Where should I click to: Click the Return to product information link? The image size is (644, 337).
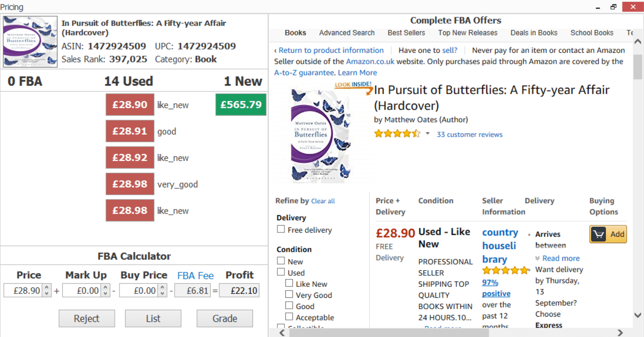(x=331, y=50)
